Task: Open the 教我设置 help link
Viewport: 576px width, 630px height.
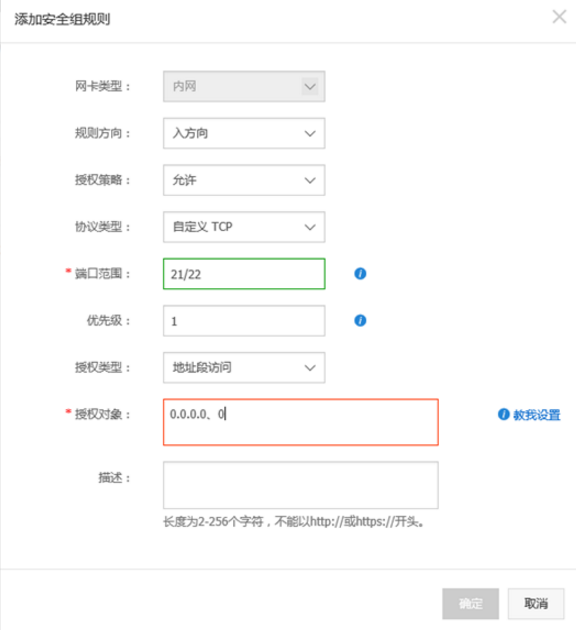Action: (x=536, y=415)
